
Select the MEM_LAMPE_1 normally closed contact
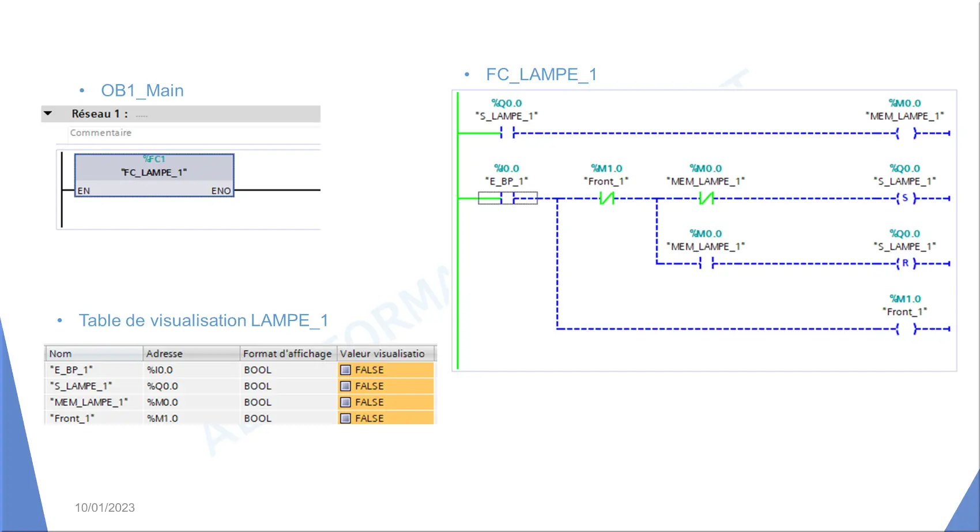pos(706,198)
